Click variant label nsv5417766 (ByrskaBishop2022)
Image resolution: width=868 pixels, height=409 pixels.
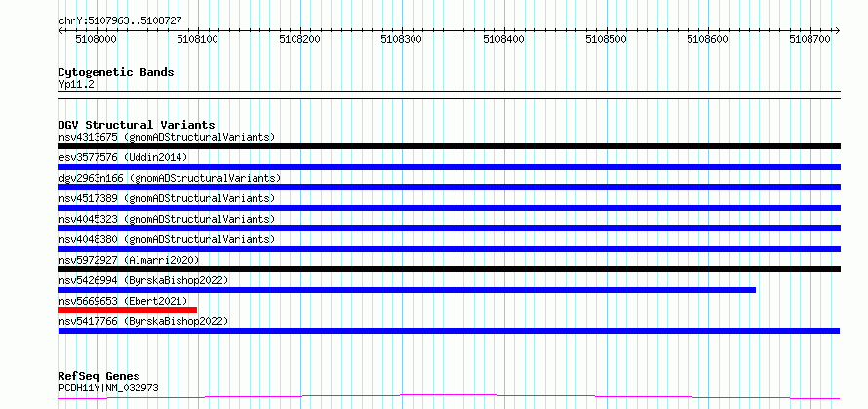[143, 321]
